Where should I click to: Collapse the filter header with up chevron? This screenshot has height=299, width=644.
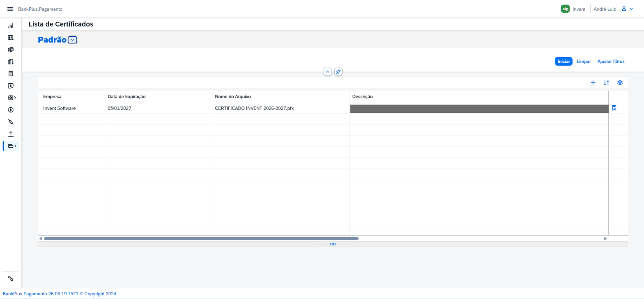pyautogui.click(x=328, y=72)
